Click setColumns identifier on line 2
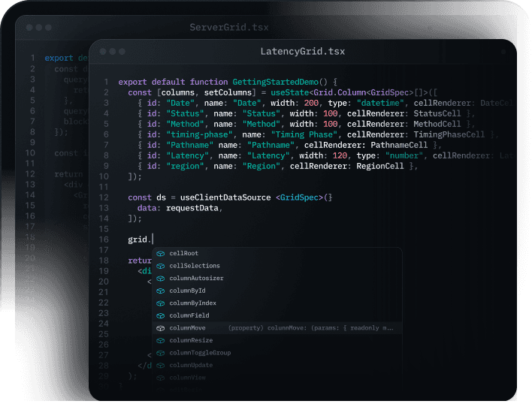 tap(228, 92)
